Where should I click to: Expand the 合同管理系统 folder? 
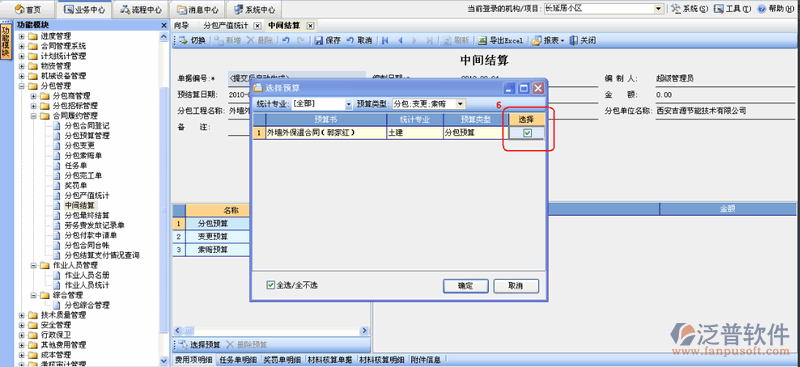[21, 46]
